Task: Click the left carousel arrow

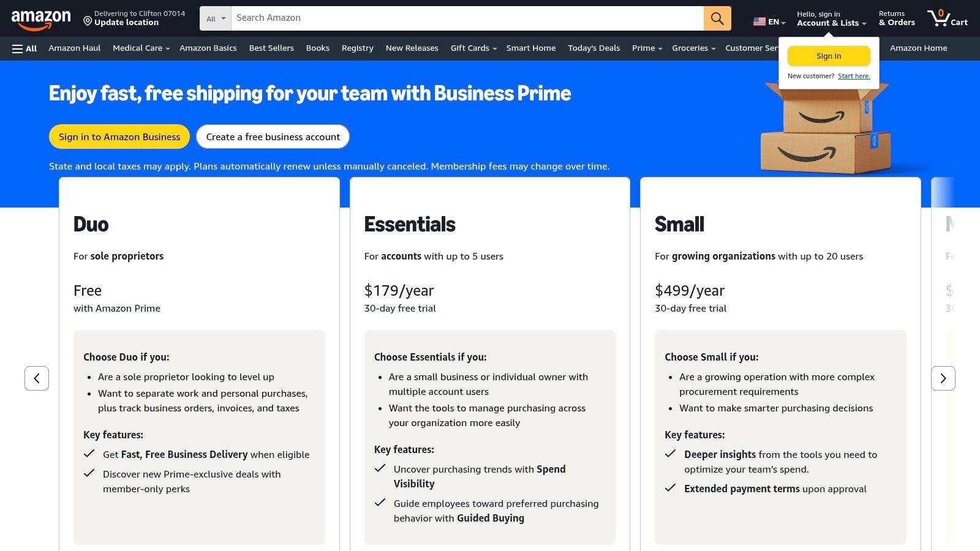Action: click(x=37, y=378)
